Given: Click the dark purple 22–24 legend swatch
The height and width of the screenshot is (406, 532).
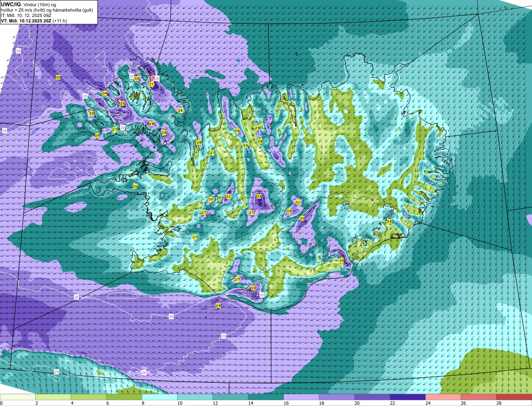Looking at the screenshot, I should (x=408, y=397).
